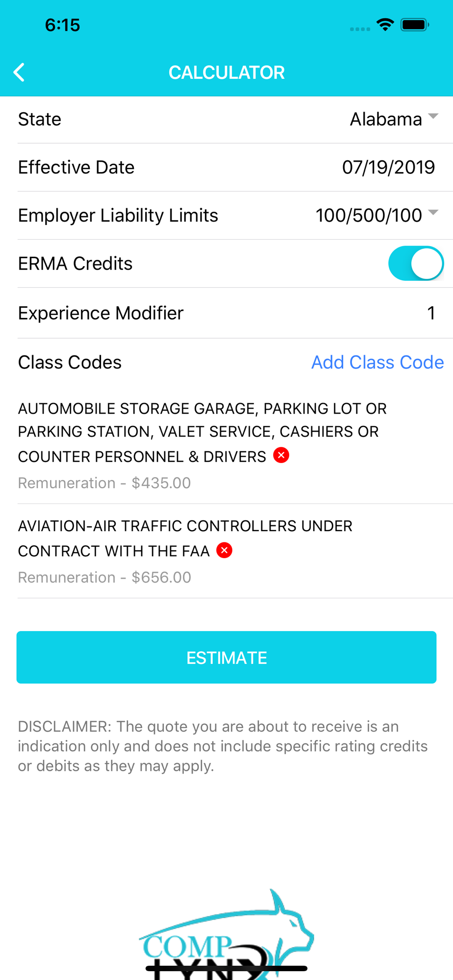Tap the Remuneration $656.00 text
This screenshot has width=453, height=980.
click(104, 577)
